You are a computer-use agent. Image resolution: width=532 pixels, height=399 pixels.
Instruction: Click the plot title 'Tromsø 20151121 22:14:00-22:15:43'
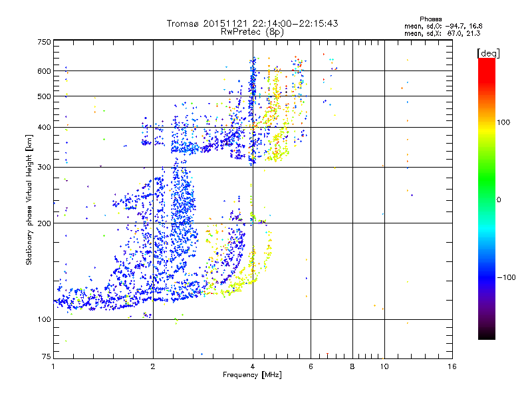click(x=252, y=23)
